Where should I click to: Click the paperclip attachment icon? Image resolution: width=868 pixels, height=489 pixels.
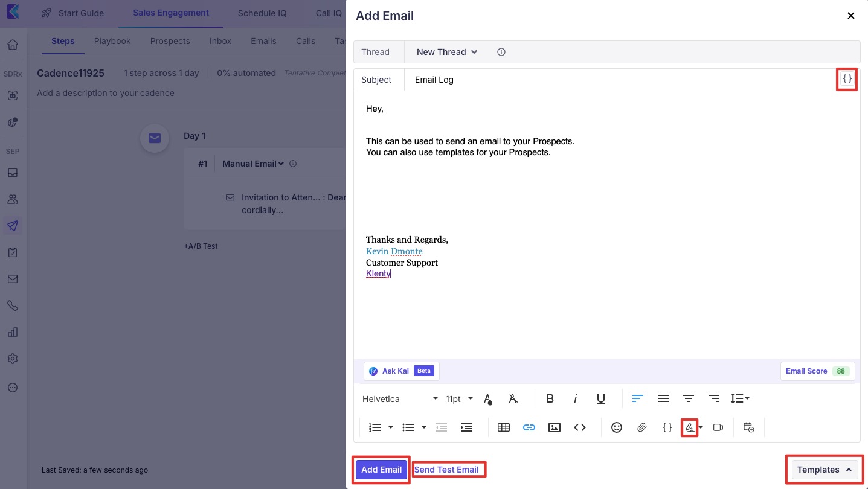pyautogui.click(x=641, y=427)
